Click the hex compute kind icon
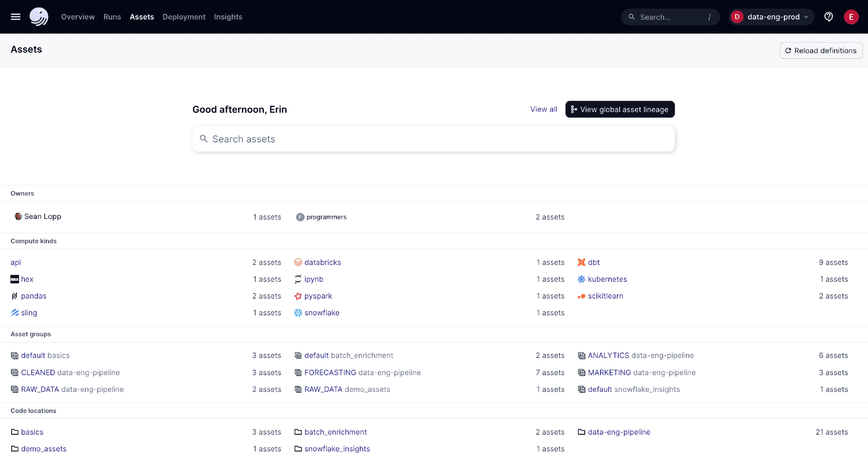868x476 pixels. [x=14, y=279]
